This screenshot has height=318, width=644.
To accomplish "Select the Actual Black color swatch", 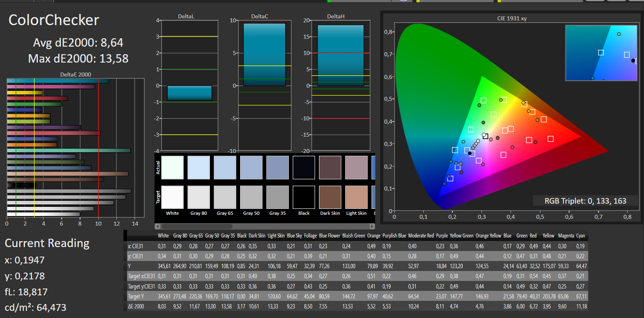I will [x=304, y=167].
